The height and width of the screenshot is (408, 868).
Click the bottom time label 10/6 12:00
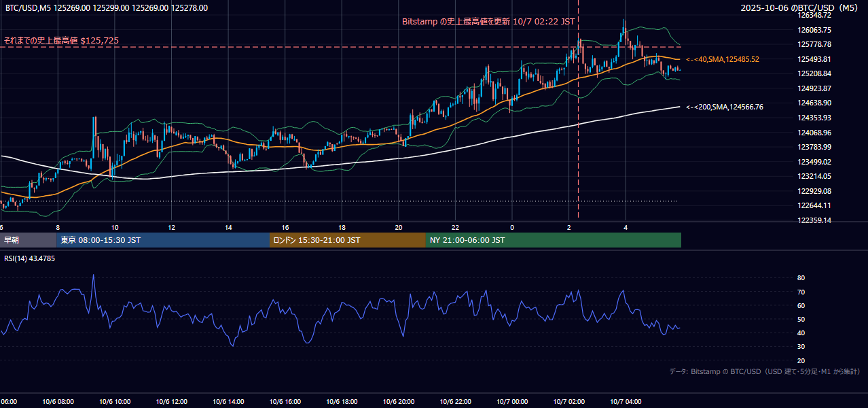[x=171, y=401]
